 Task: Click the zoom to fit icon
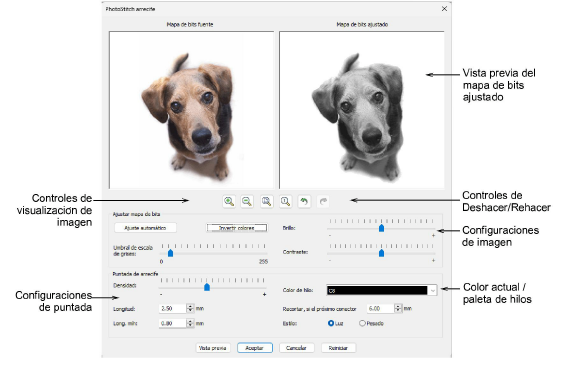(267, 201)
